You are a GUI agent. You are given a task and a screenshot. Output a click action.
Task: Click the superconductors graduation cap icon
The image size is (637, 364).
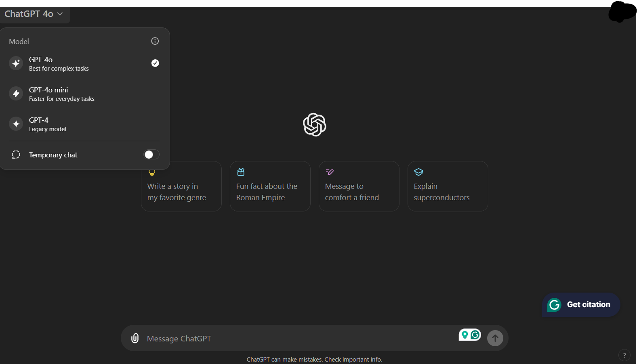418,172
